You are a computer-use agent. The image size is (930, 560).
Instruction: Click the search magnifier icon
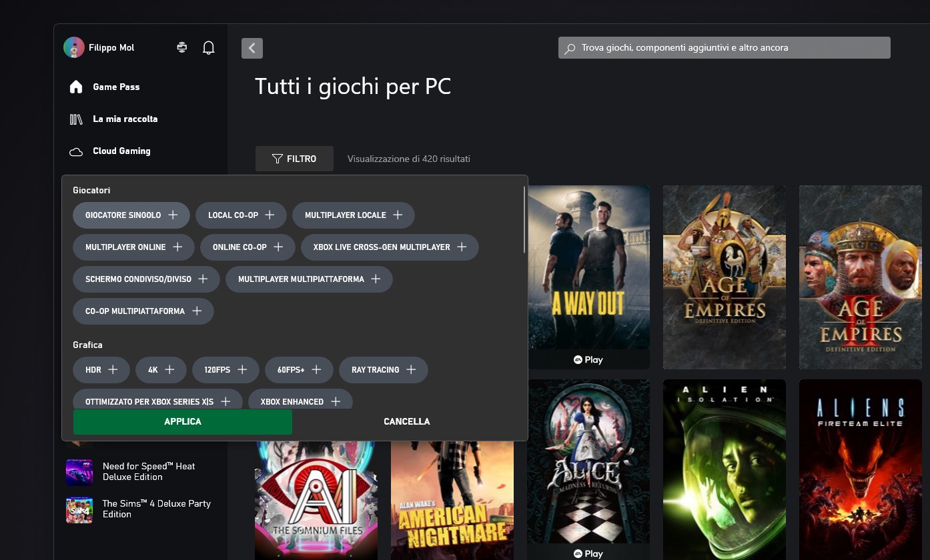(x=570, y=48)
